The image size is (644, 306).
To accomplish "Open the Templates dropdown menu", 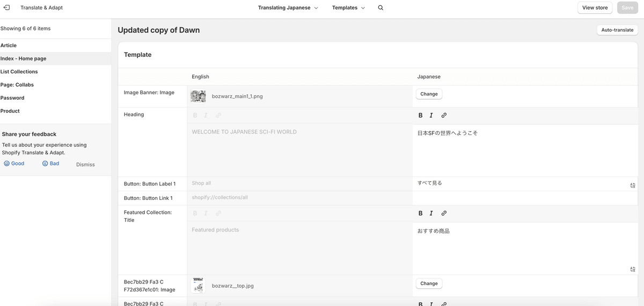I will coord(348,8).
